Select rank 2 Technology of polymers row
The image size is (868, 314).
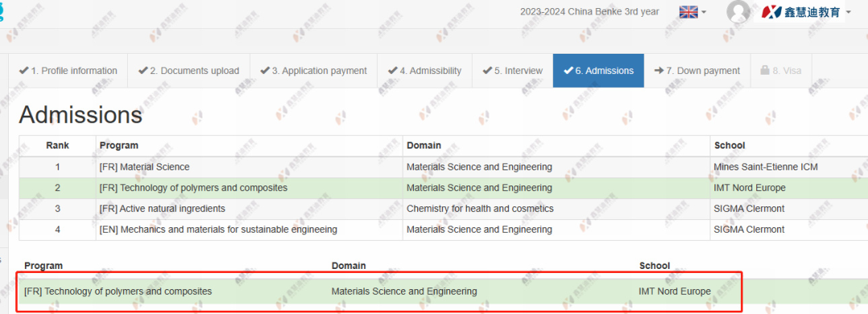tap(444, 188)
